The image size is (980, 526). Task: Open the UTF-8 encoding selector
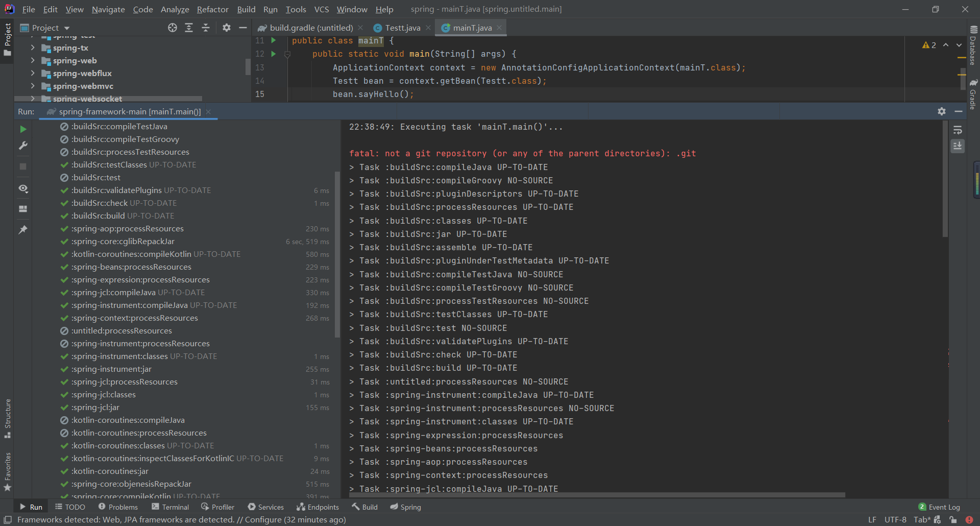tap(895, 520)
